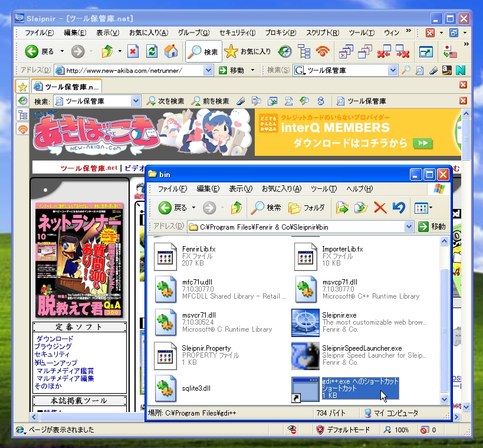
Task: Click the bin window vertical scrollbar down arrow
Action: (444, 399)
